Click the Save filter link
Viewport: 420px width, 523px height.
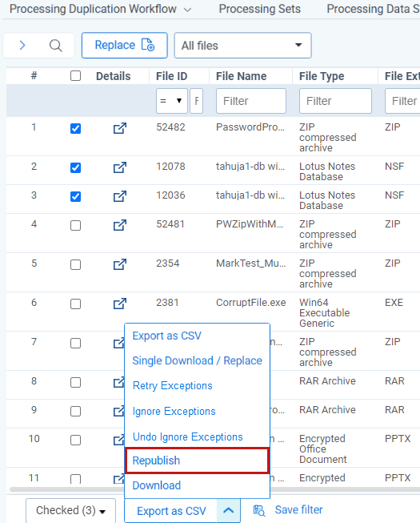tap(298, 509)
